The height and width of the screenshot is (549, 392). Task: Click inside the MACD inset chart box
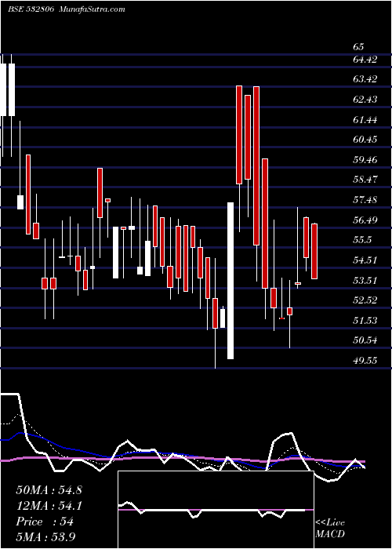point(216,510)
